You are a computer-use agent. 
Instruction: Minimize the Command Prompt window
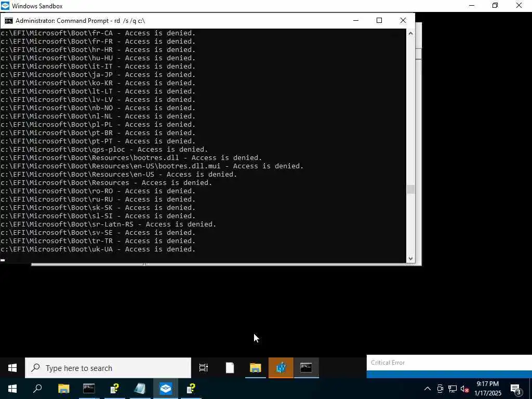tap(356, 21)
